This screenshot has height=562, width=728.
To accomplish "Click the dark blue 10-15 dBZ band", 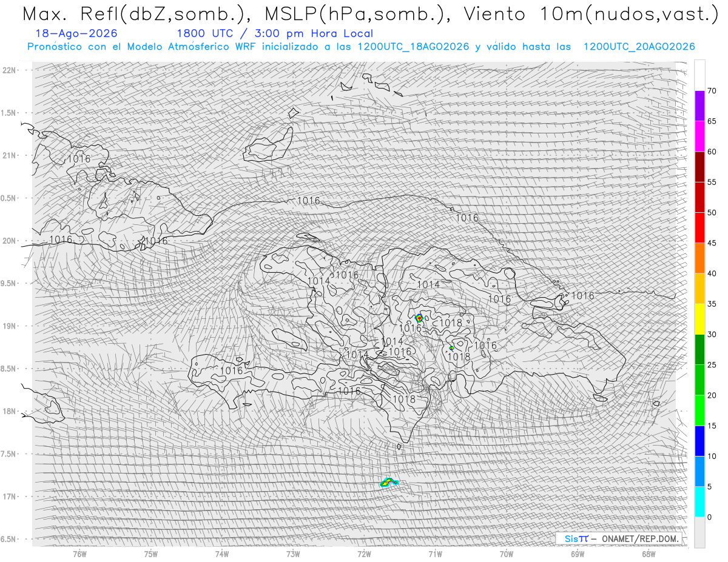I will coord(699,441).
